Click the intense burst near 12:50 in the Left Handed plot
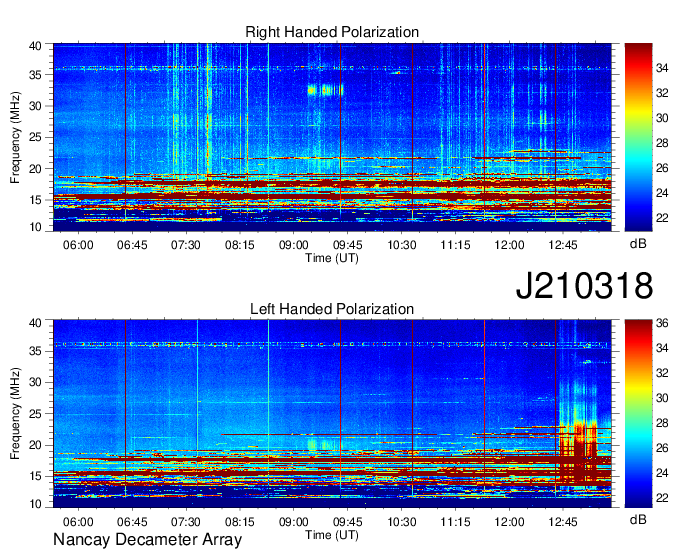This screenshot has height=552, width=680. coord(579,451)
